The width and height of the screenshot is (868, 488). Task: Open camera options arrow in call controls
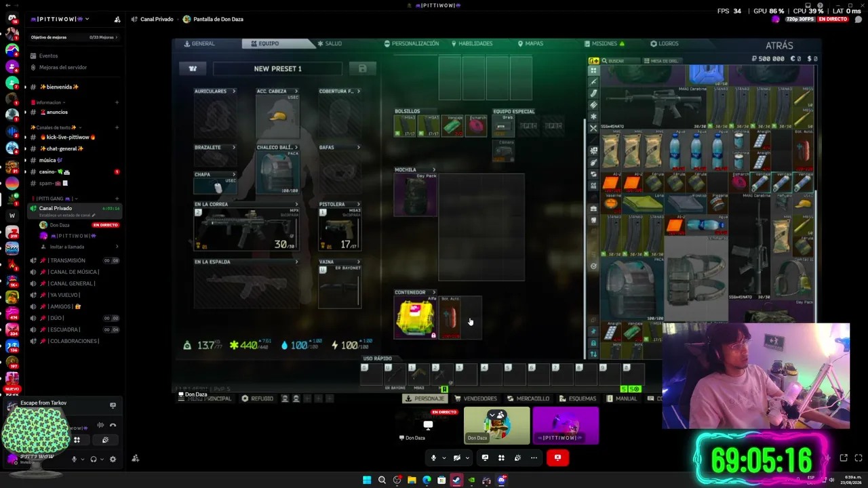pos(467,457)
